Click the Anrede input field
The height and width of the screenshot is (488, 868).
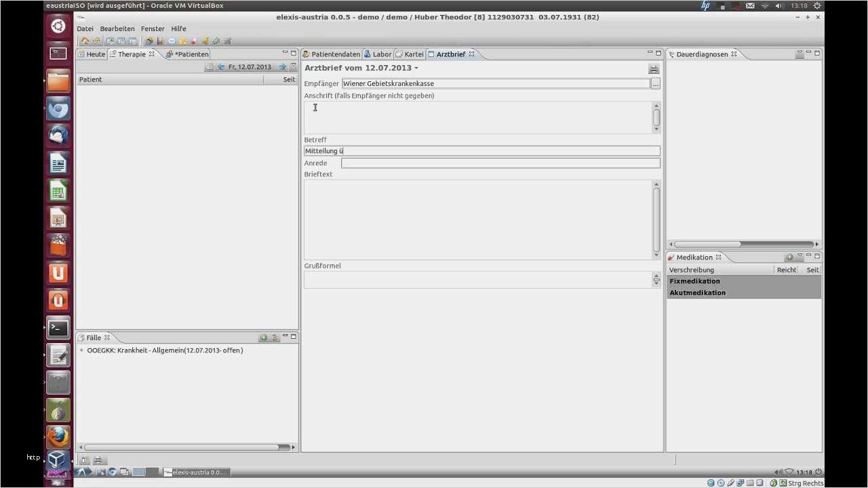(x=500, y=163)
